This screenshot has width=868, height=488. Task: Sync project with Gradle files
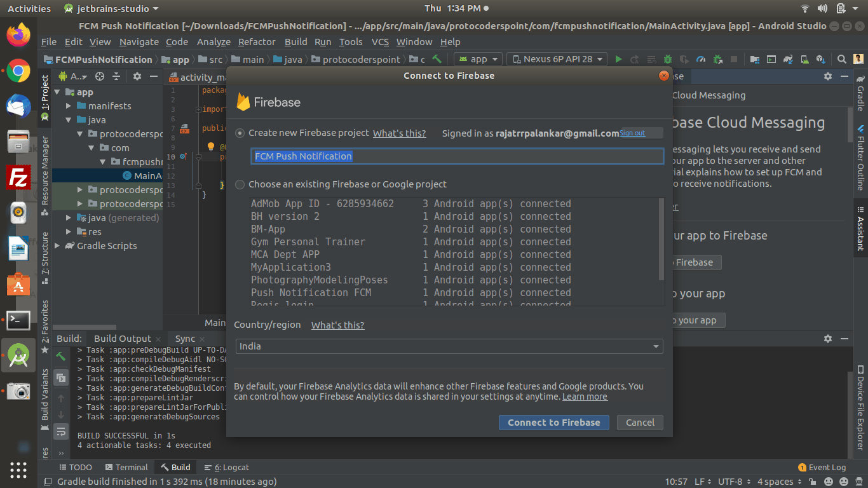coord(787,58)
